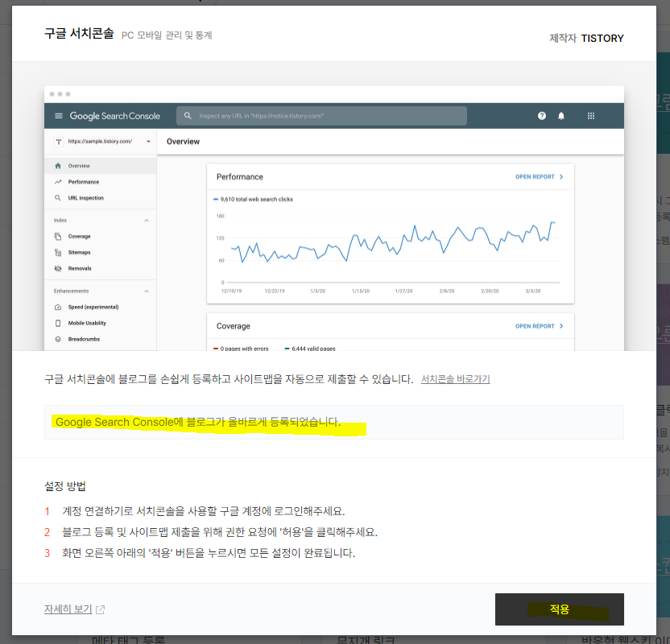Collapse the Index section chevron
This screenshot has height=644, width=670.
point(147,221)
